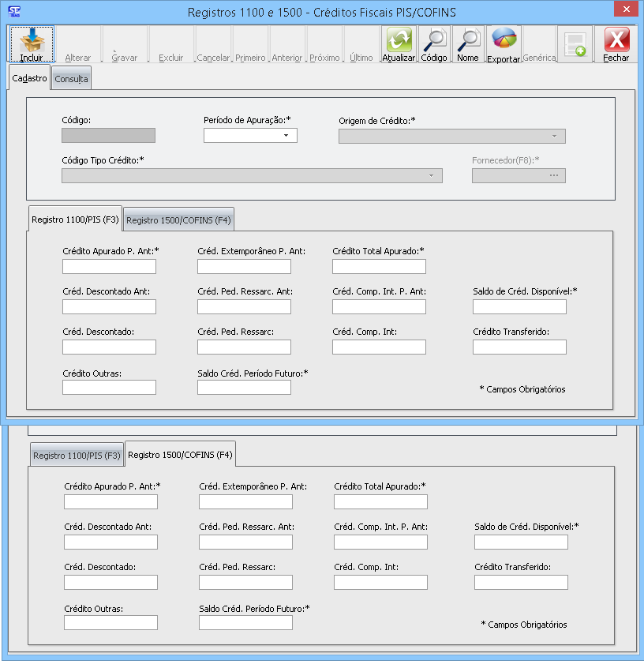644x668 pixels.
Task: Click the red Fechar icon
Action: click(x=616, y=44)
